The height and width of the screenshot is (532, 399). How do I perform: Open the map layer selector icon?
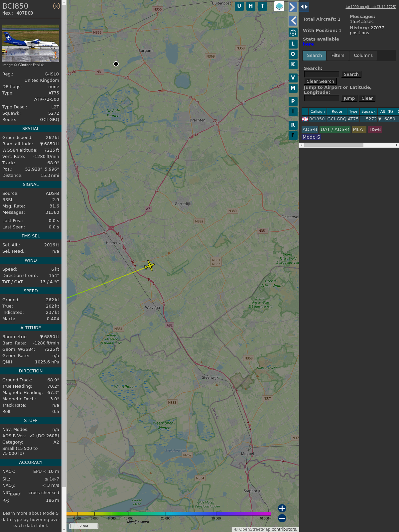[279, 6]
